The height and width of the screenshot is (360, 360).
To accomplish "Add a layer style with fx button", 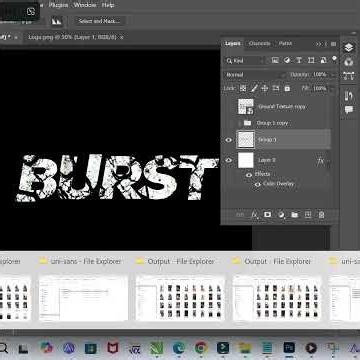I will tap(254, 215).
